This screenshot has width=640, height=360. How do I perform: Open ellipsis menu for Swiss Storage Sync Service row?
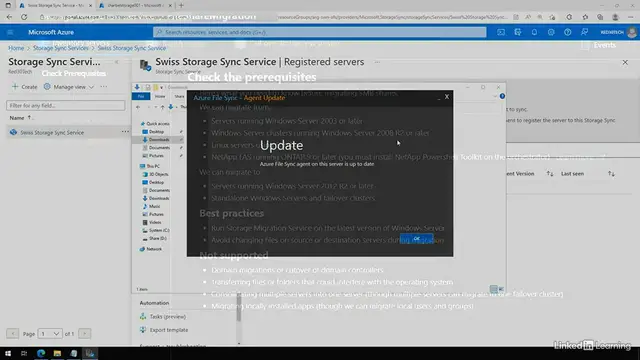pos(125,132)
